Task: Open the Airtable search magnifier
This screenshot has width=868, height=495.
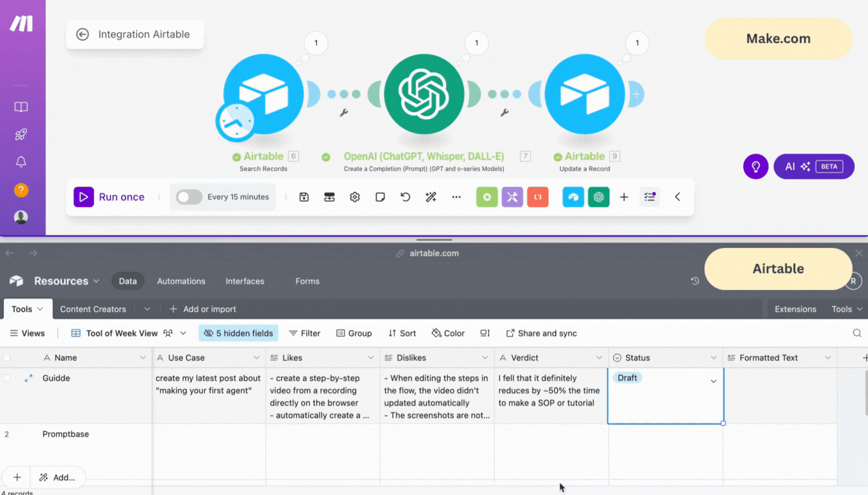Action: click(x=857, y=333)
